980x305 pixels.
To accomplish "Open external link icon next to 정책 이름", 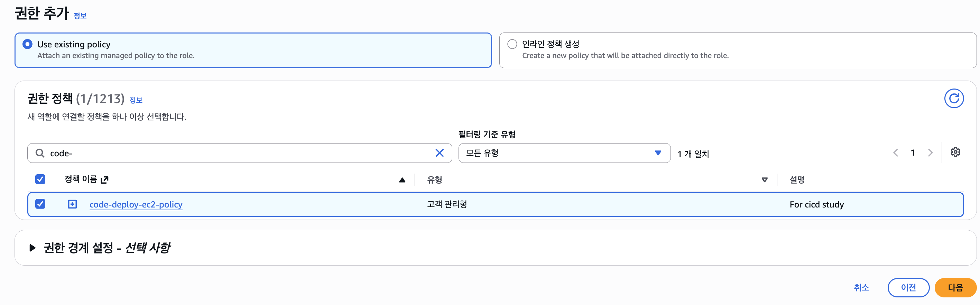I will (x=105, y=179).
